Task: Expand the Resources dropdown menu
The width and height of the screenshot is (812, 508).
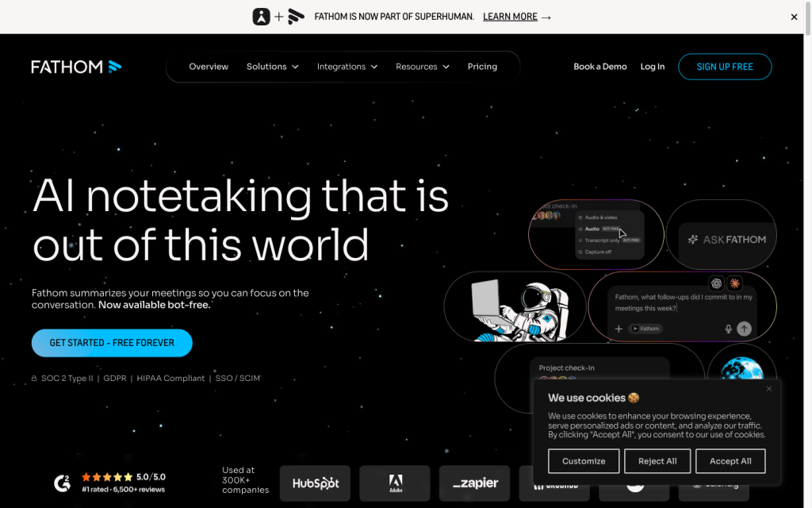Action: point(422,67)
